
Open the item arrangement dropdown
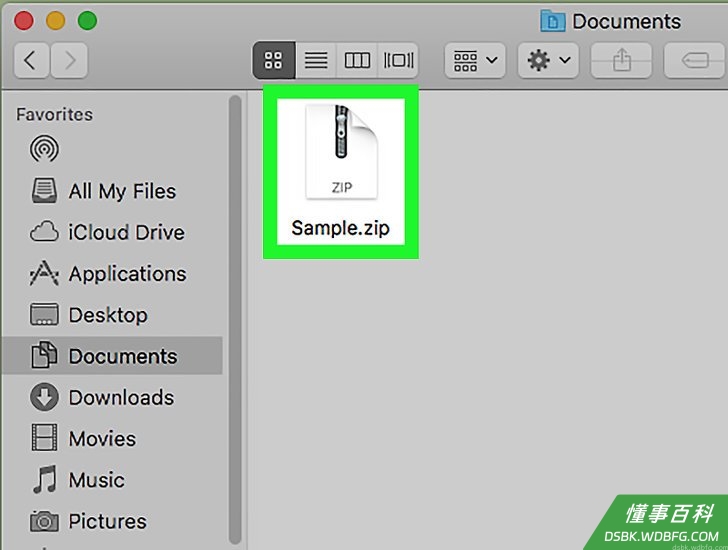(474, 60)
